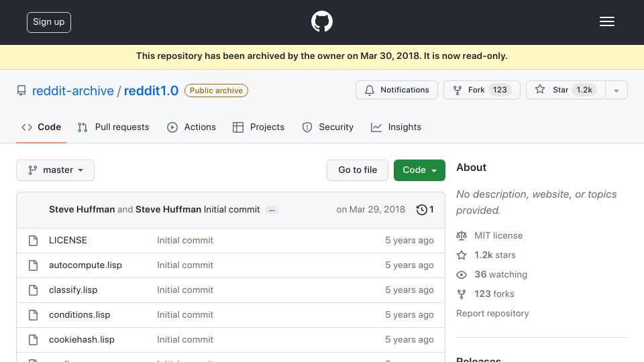Switch to the Insights tab
The image size is (644, 362).
click(396, 127)
